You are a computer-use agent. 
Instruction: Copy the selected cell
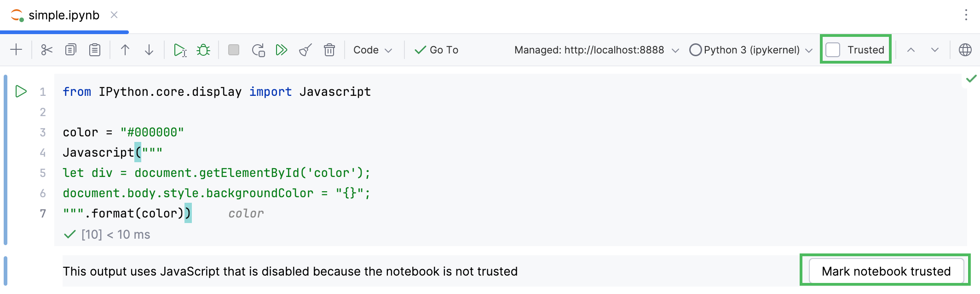coord(70,50)
